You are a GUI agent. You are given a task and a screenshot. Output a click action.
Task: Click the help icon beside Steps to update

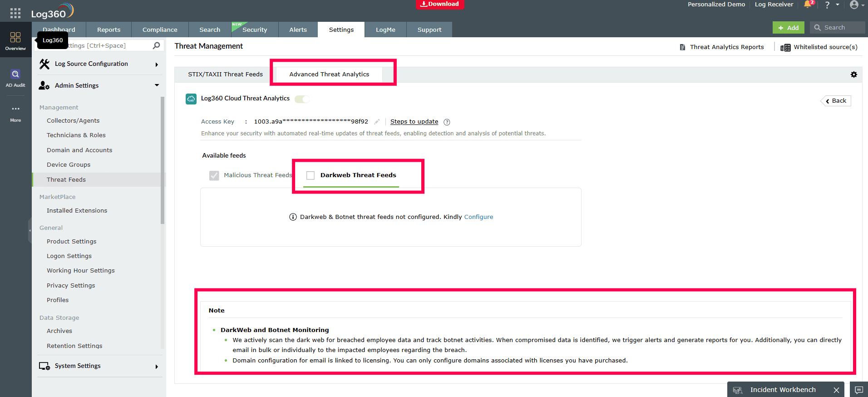[447, 122]
